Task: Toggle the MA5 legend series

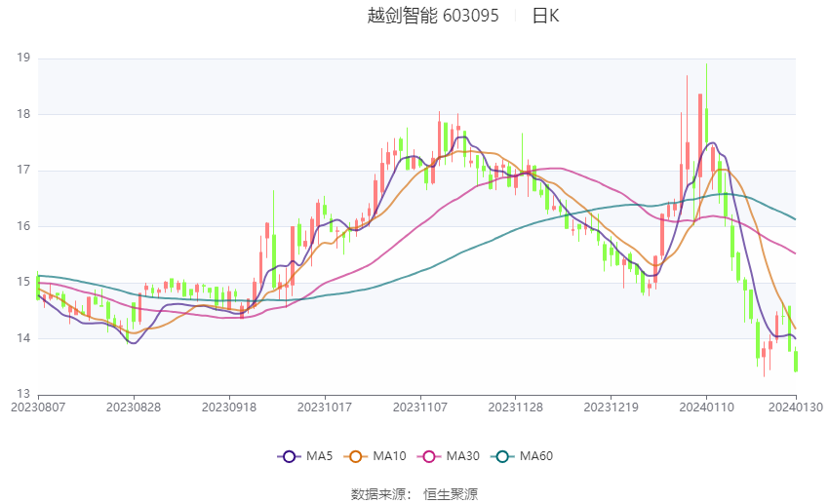Action: tap(305, 456)
